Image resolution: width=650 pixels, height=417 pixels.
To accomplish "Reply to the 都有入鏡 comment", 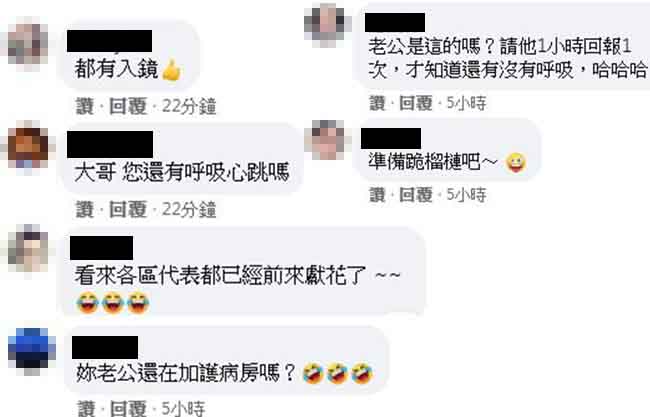I will [128, 107].
